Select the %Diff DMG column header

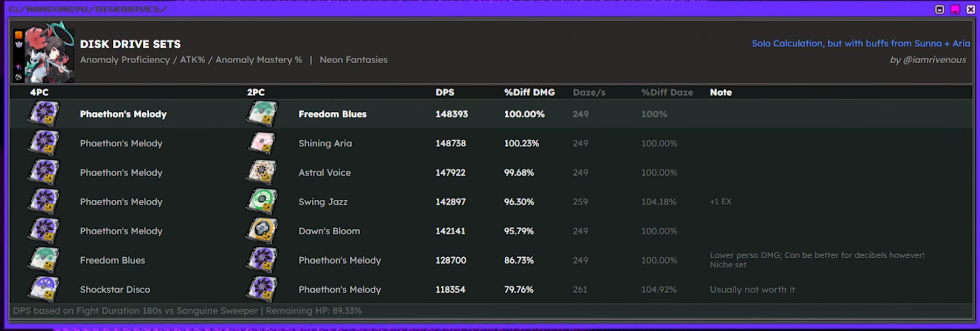point(529,92)
